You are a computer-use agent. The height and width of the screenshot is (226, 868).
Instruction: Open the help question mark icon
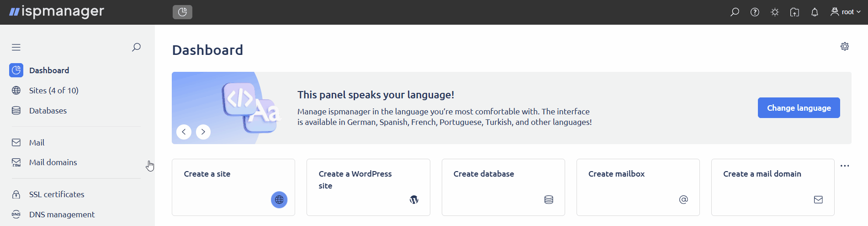pyautogui.click(x=755, y=12)
